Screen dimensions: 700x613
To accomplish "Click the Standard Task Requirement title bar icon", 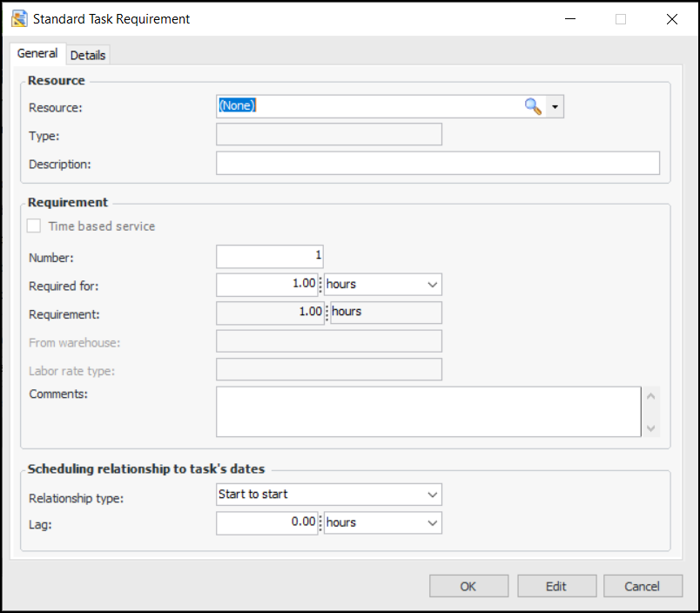I will pyautogui.click(x=19, y=18).
